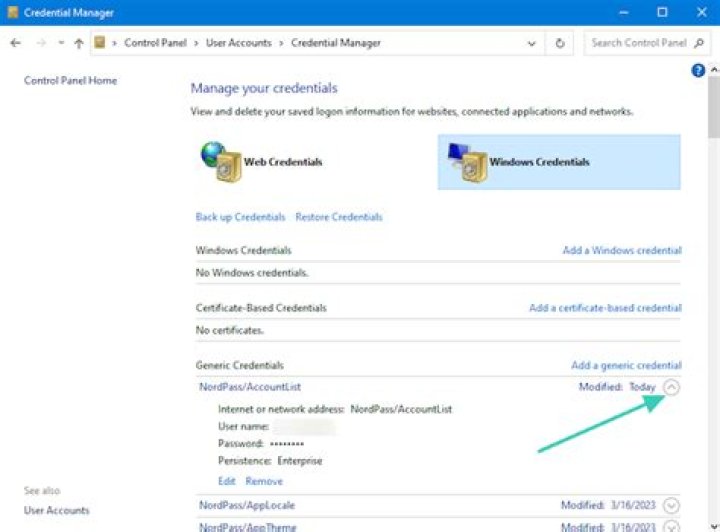Switch to Web Credentials tab
The width and height of the screenshot is (720, 532).
click(282, 161)
